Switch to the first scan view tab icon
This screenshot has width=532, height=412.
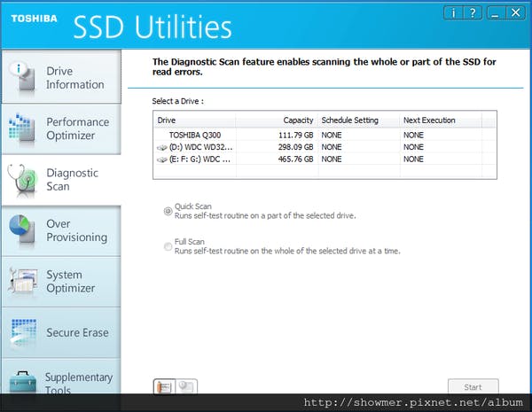(164, 386)
